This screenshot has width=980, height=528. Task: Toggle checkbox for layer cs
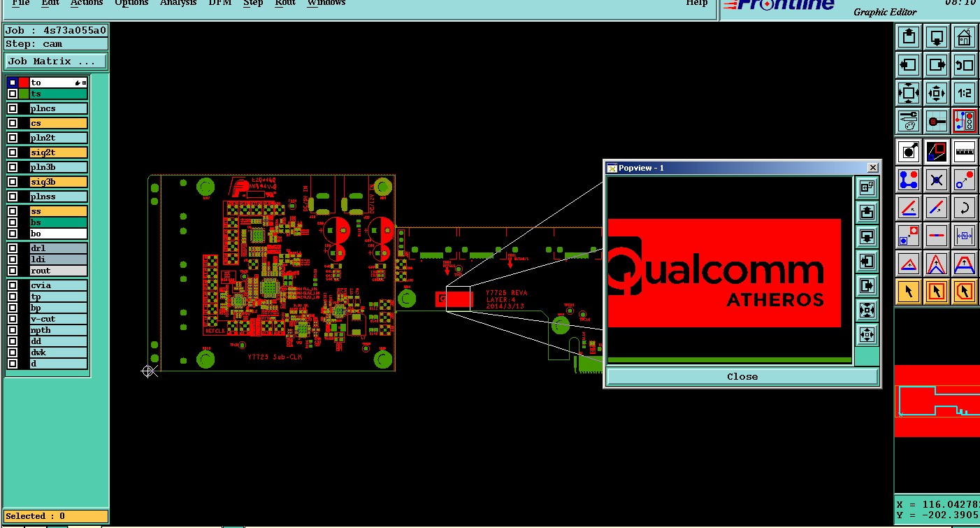(x=13, y=123)
